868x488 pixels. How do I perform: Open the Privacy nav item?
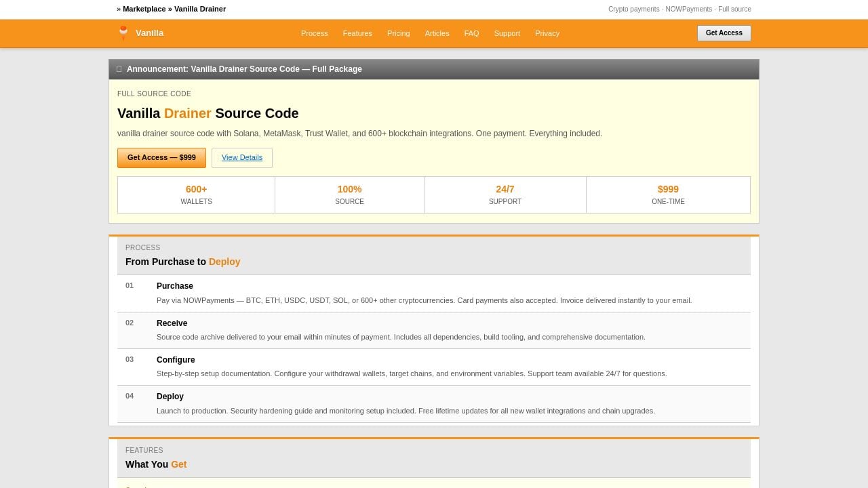coord(547,33)
